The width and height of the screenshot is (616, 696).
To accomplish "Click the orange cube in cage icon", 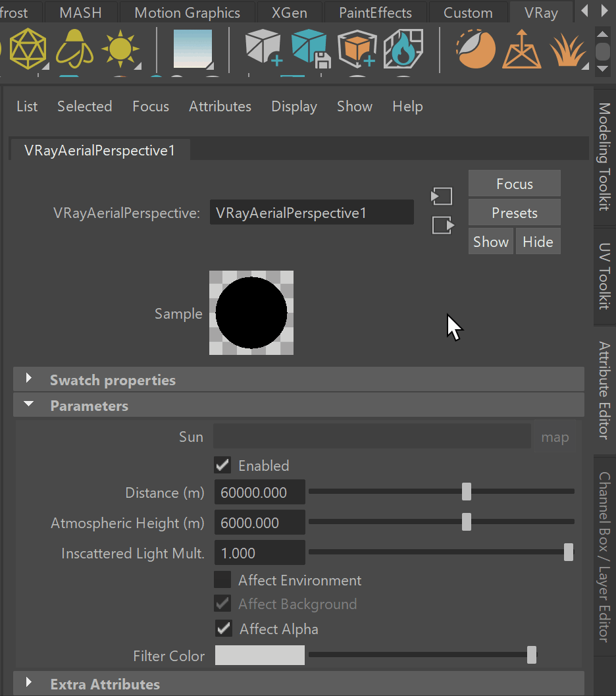I will pos(357,48).
